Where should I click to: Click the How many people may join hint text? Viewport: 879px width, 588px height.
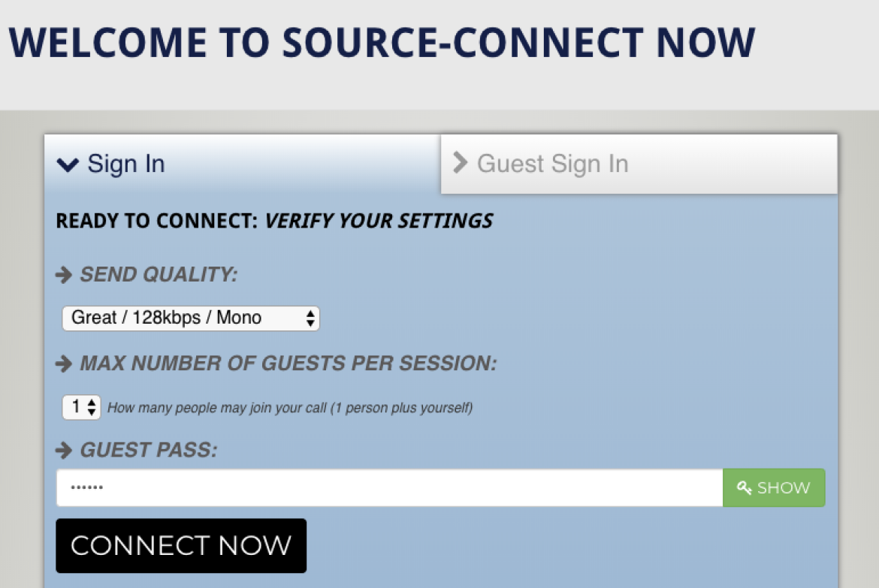[x=290, y=408]
